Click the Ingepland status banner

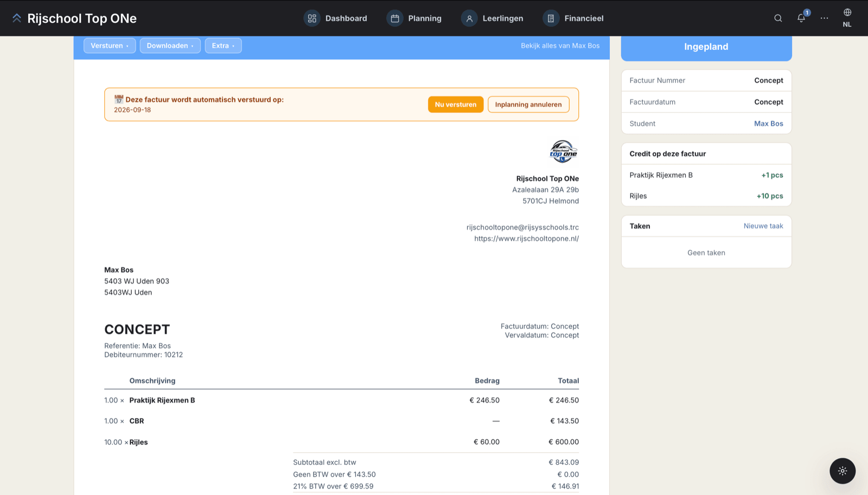[x=706, y=47]
